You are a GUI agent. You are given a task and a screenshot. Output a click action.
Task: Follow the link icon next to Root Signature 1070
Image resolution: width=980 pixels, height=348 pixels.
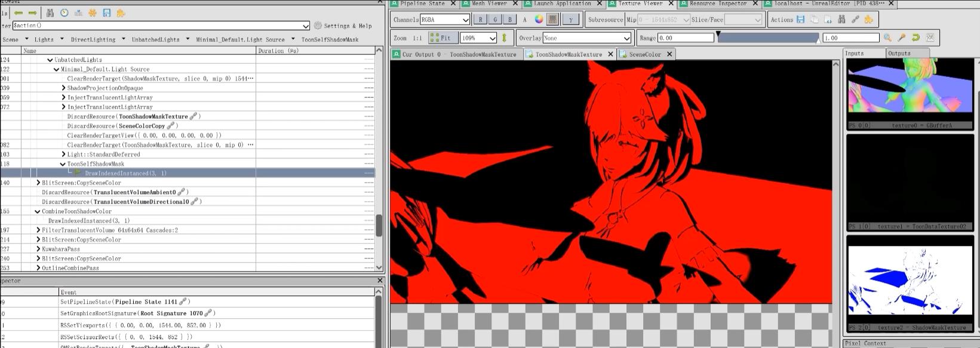(208, 313)
